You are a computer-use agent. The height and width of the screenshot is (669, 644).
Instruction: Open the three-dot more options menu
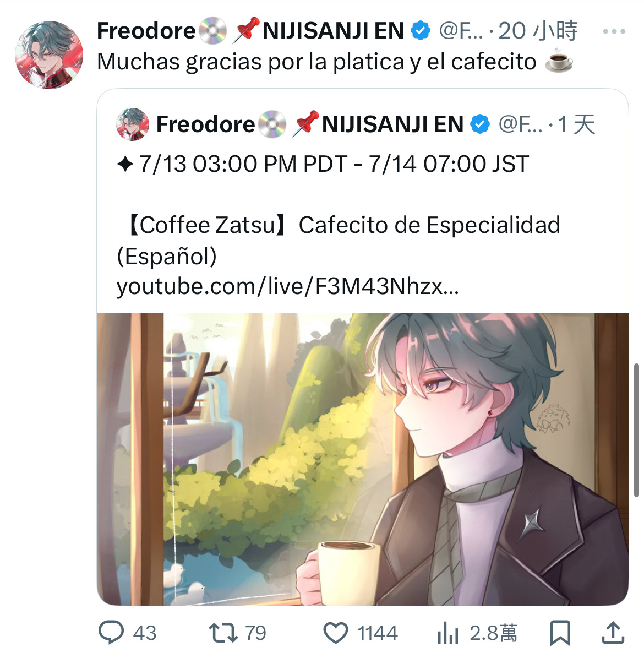tap(614, 31)
